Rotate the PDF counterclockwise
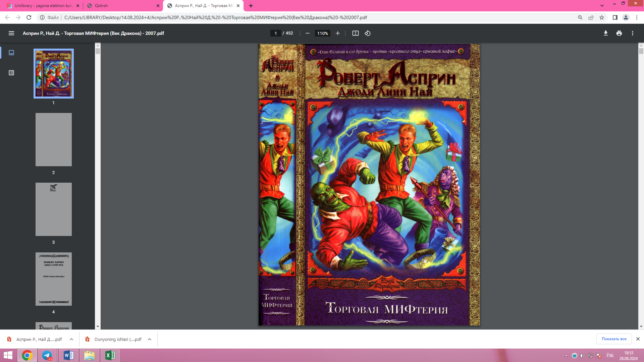 [x=368, y=33]
